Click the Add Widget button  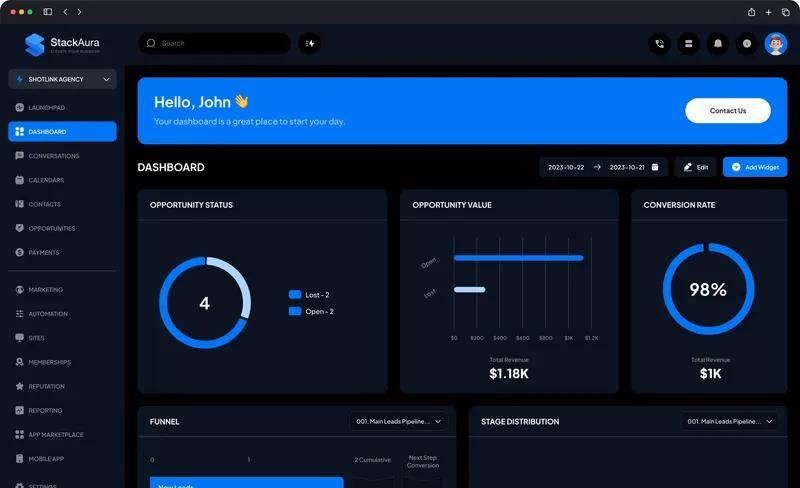coord(755,167)
